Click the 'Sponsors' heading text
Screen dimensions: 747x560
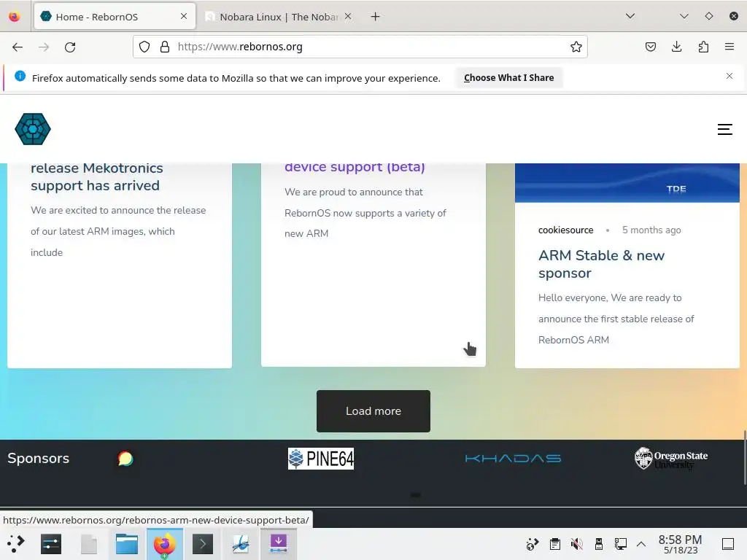point(38,458)
